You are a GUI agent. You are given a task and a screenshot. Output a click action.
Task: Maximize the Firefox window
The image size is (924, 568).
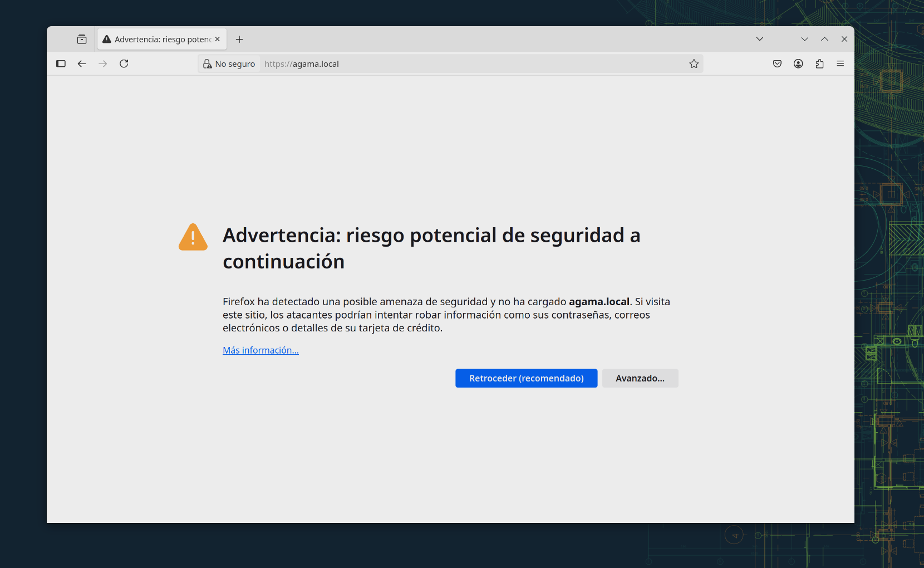point(824,39)
